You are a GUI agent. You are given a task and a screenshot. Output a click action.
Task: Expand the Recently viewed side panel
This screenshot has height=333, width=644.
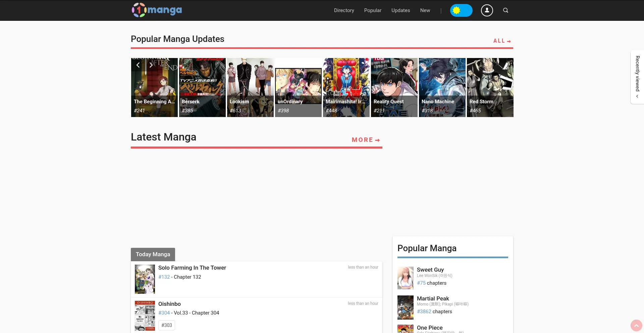click(x=637, y=77)
